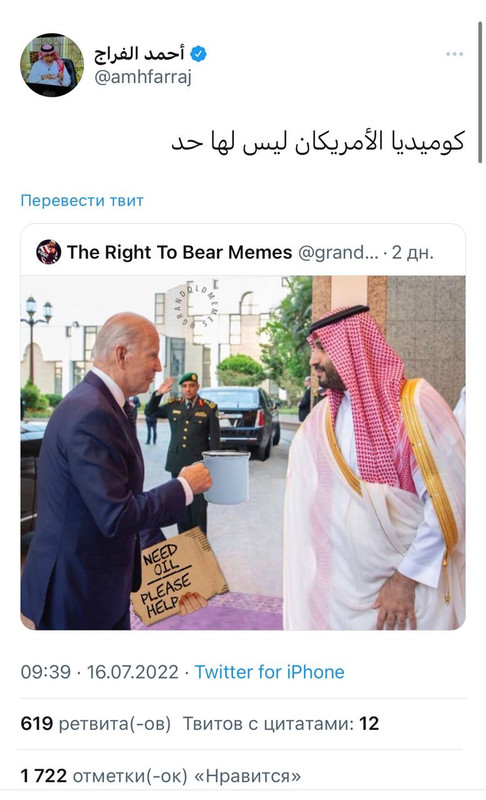Click the @grand... quoted account handle

point(338,252)
